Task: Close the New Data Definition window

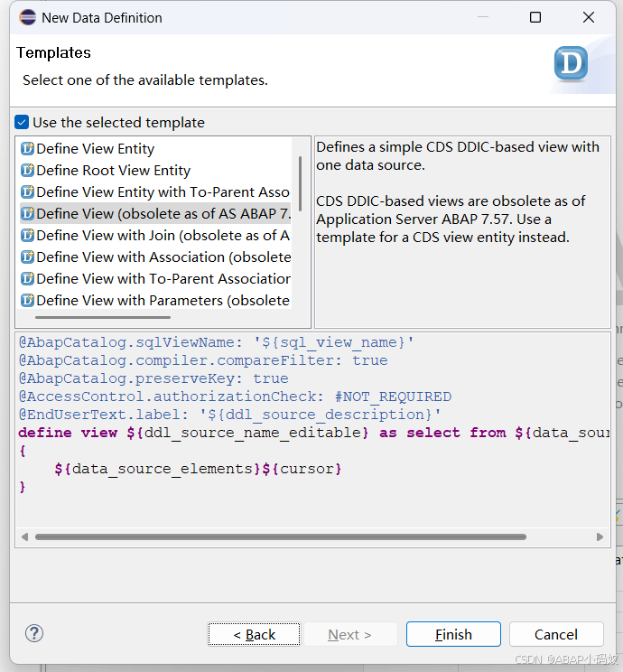Action: (x=589, y=17)
